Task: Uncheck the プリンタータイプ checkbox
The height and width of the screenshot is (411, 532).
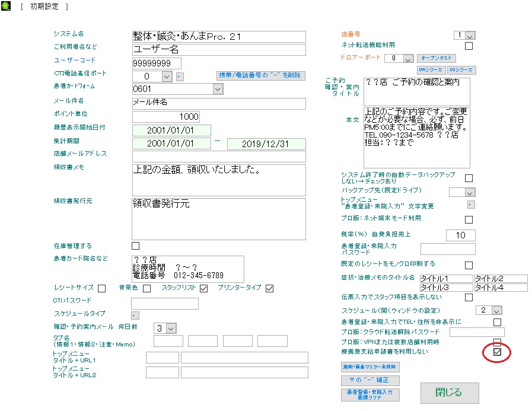Action: point(269,288)
